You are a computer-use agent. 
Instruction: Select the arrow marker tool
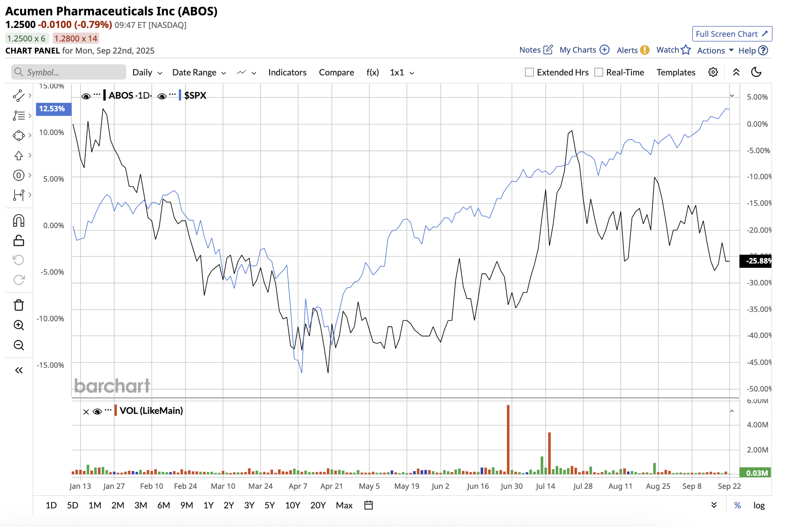click(19, 155)
